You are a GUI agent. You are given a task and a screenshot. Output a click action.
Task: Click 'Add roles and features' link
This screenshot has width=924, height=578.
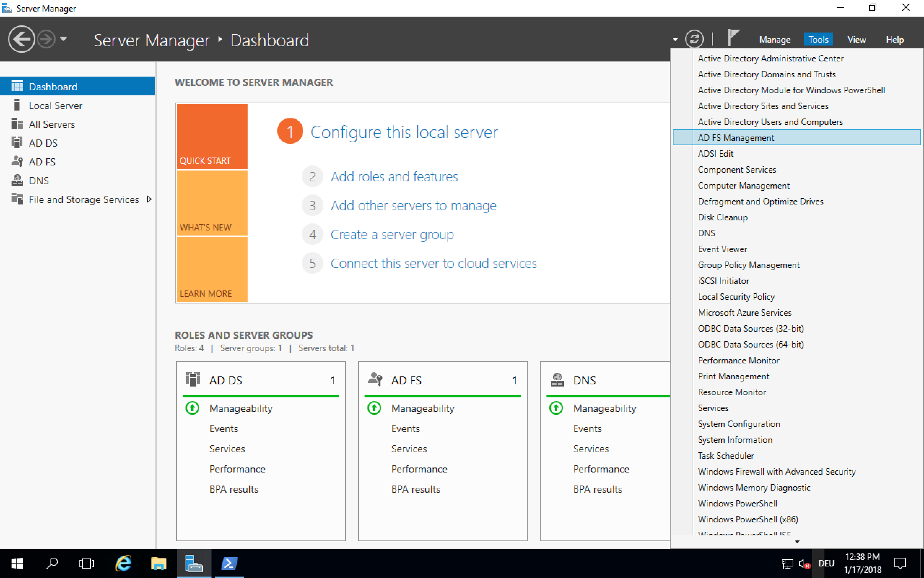[394, 177]
